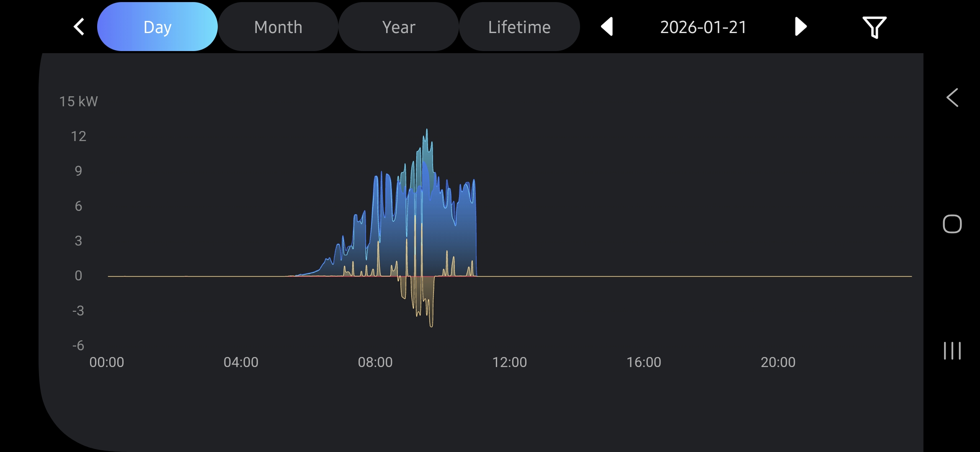Open the recent apps button with three lines
The height and width of the screenshot is (452, 980).
pyautogui.click(x=952, y=351)
